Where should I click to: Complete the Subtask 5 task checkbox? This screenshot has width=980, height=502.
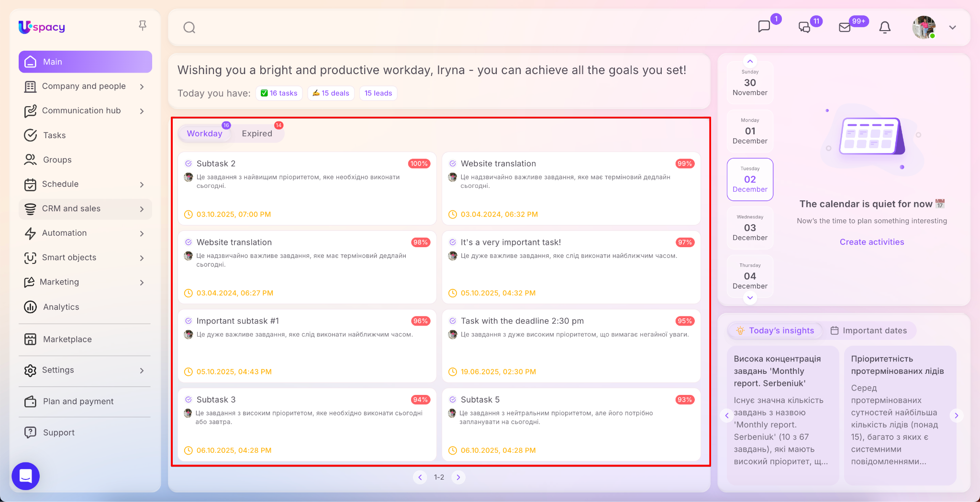tap(453, 400)
